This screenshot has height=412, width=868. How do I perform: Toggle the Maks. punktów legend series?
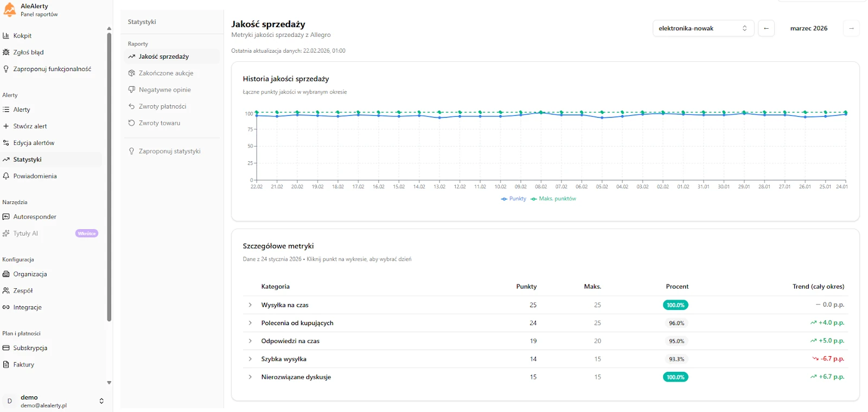[x=553, y=199]
